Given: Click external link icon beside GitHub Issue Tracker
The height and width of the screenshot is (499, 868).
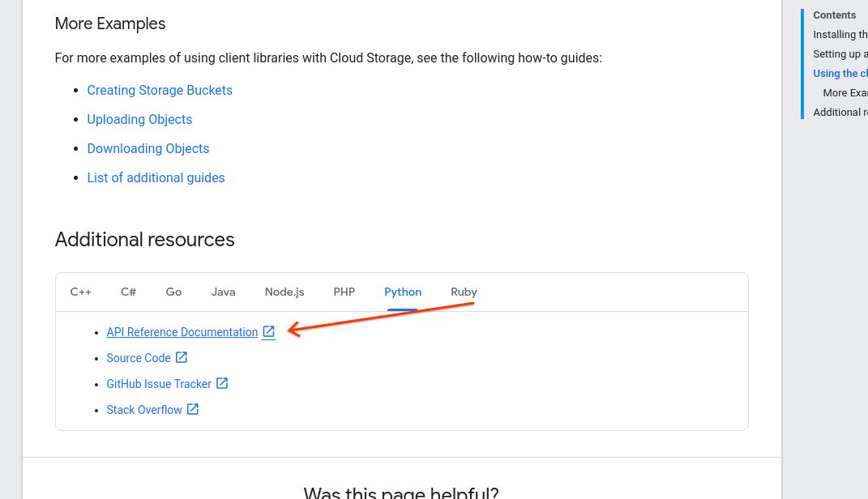Looking at the screenshot, I should [x=222, y=383].
